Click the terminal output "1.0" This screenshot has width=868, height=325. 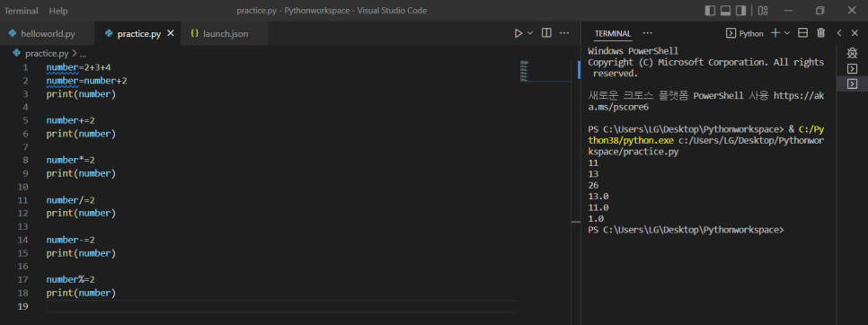[x=597, y=219]
